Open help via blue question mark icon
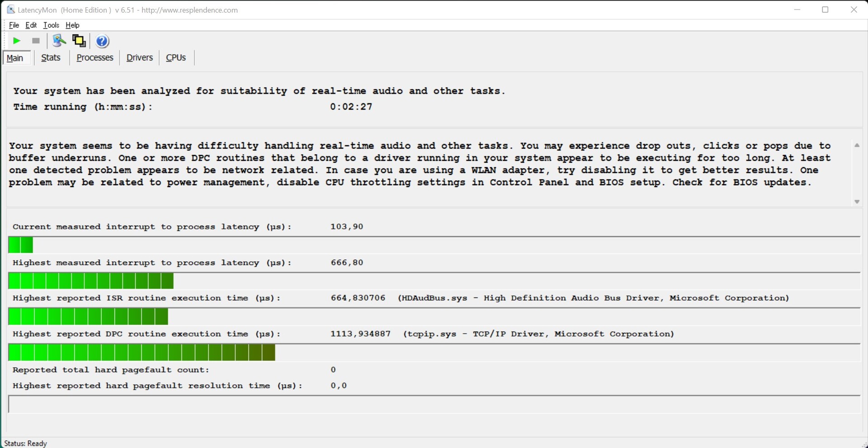This screenshot has height=448, width=868. point(103,41)
